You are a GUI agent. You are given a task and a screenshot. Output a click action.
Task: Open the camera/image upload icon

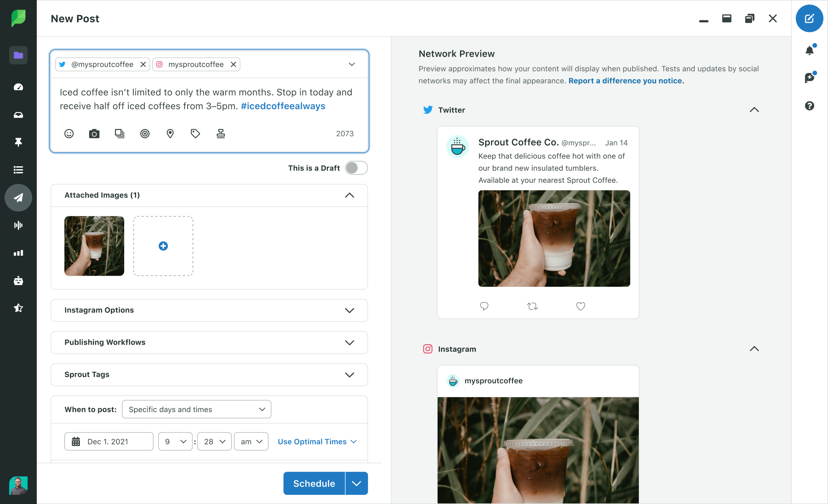click(x=94, y=134)
